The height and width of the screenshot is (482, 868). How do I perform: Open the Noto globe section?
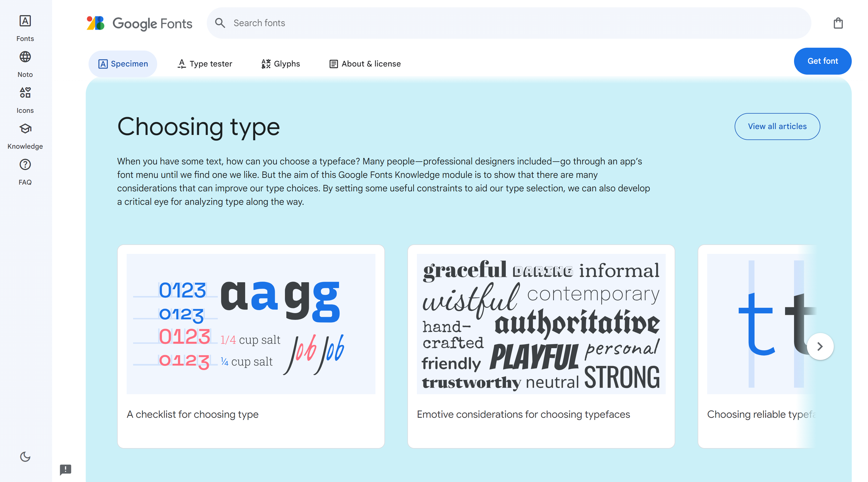point(25,64)
